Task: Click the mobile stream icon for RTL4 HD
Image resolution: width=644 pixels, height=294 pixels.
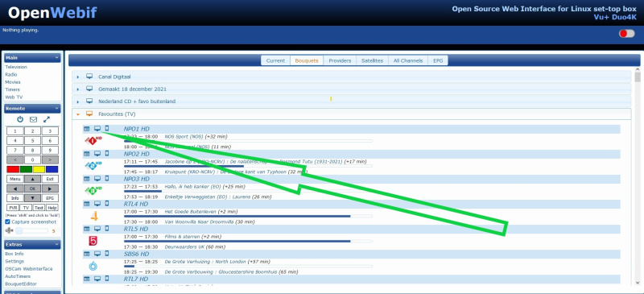Action: pyautogui.click(x=107, y=204)
